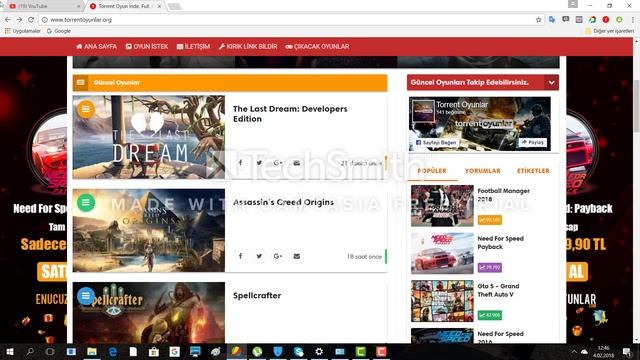Viewport: 640px width, 360px height.
Task: Close the Torrent Oyun İndir tab
Action: point(159,6)
